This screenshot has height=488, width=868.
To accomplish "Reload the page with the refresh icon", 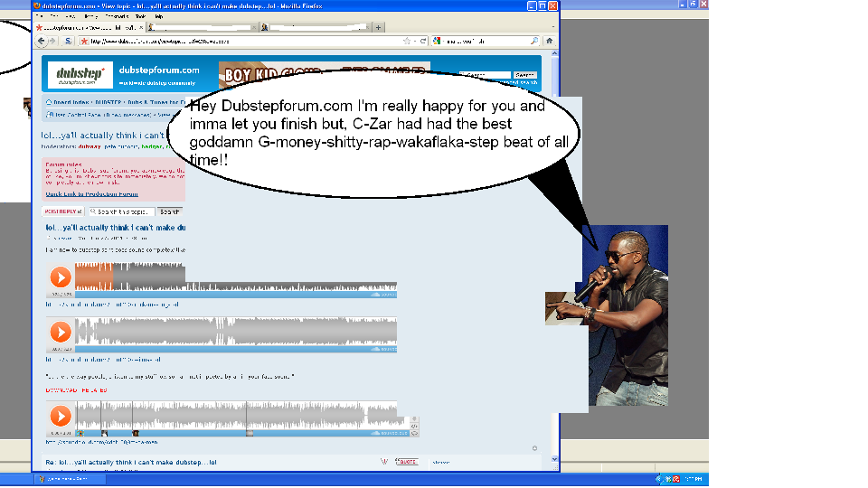I will pyautogui.click(x=423, y=41).
